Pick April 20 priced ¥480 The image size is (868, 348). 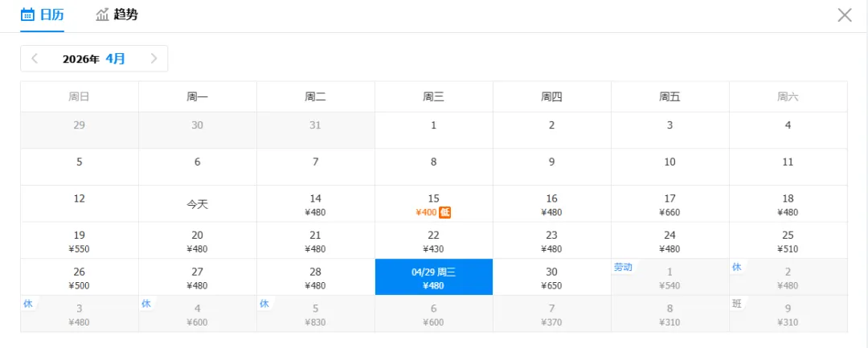[x=198, y=240]
